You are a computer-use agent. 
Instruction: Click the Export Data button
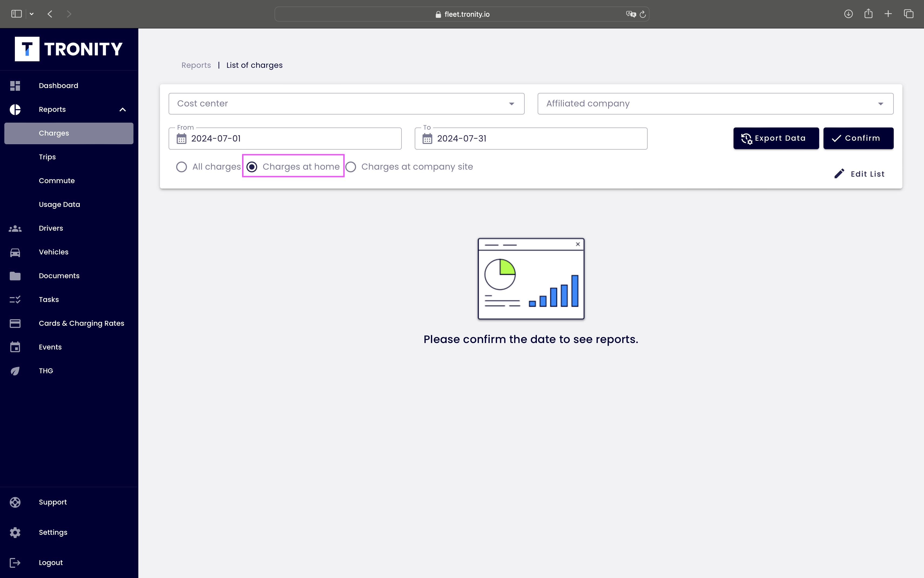click(x=776, y=138)
